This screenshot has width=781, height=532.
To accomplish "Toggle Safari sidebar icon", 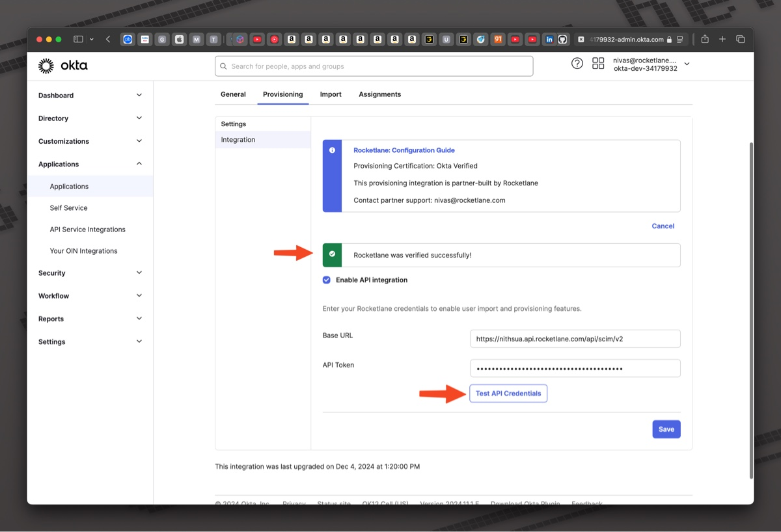I will tap(78, 39).
